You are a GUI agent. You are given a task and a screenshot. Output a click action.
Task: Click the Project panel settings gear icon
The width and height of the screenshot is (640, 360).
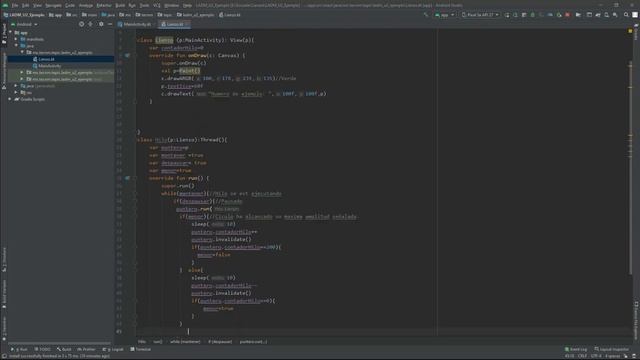[101, 24]
